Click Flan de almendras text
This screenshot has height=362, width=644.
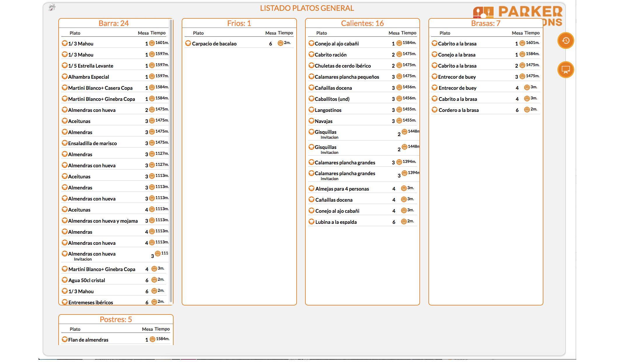[88, 340]
